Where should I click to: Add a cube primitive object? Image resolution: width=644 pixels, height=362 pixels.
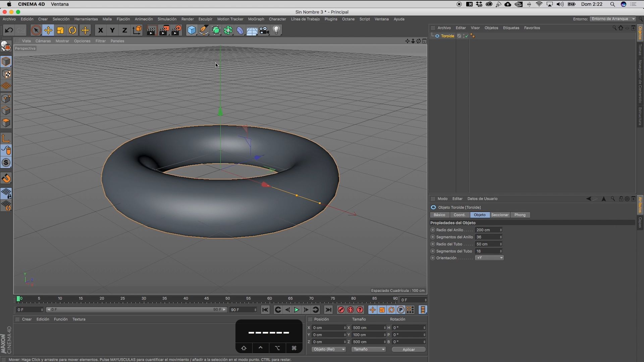(192, 30)
